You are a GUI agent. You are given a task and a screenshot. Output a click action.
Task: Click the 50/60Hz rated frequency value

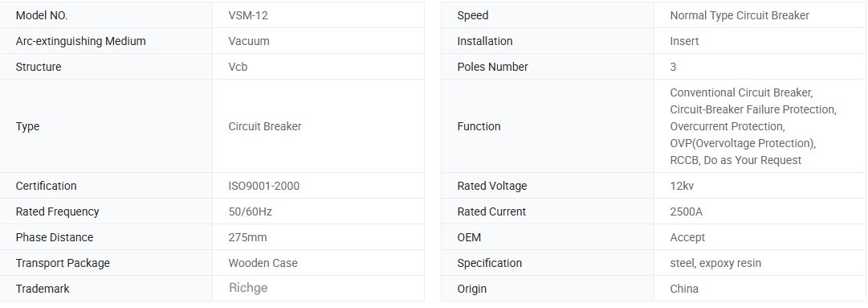[250, 211]
